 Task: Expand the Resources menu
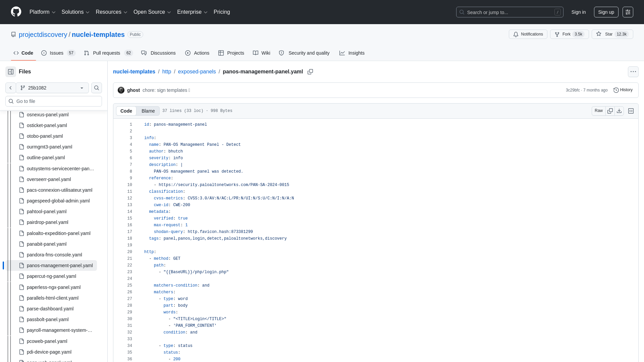(x=111, y=12)
